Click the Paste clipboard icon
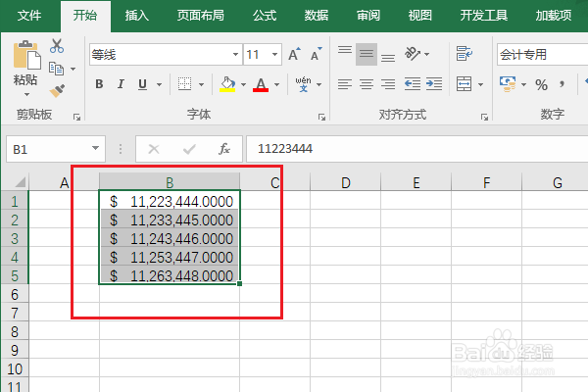 (27, 55)
